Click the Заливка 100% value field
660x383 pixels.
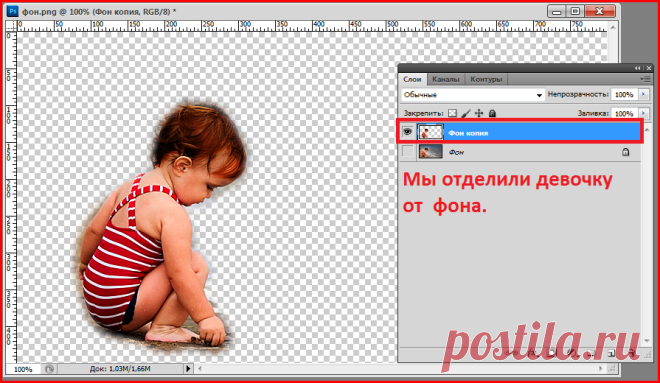(x=624, y=113)
